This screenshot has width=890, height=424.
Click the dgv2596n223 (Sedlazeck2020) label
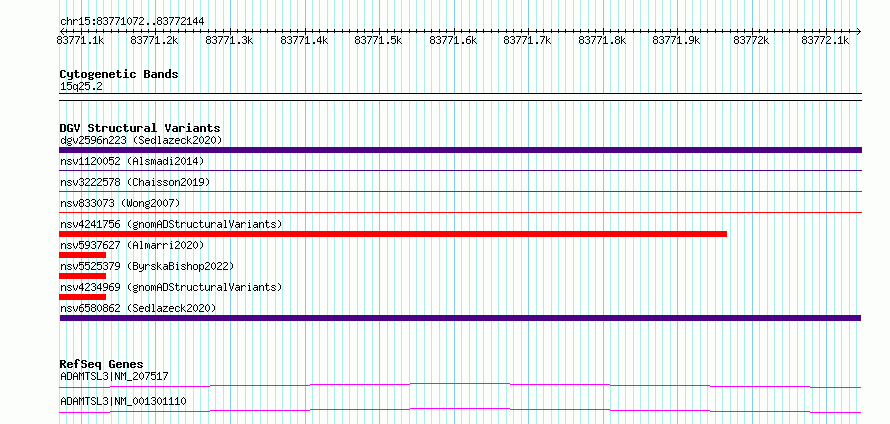[x=141, y=140]
